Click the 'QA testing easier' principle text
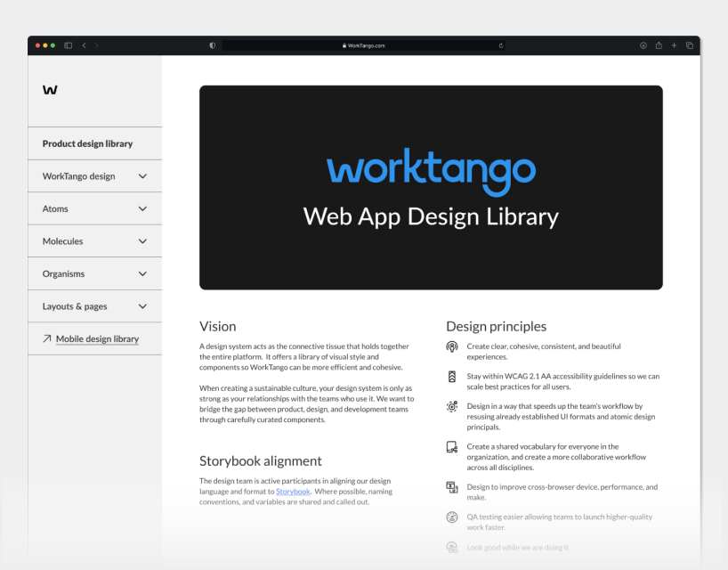Image resolution: width=728 pixels, height=570 pixels. click(x=559, y=522)
